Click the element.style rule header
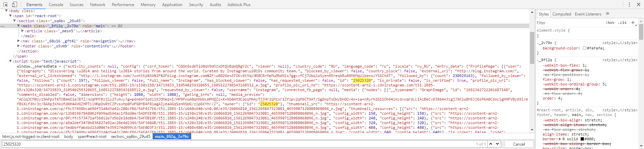Screen dimensions: 644x149 (x=553, y=30)
